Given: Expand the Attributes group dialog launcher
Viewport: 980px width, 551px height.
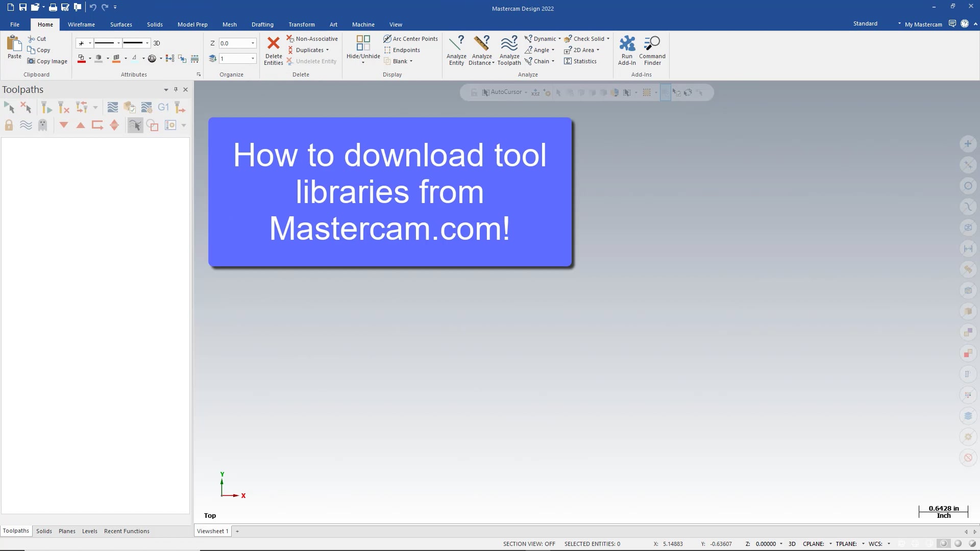Looking at the screenshot, I should (x=199, y=74).
